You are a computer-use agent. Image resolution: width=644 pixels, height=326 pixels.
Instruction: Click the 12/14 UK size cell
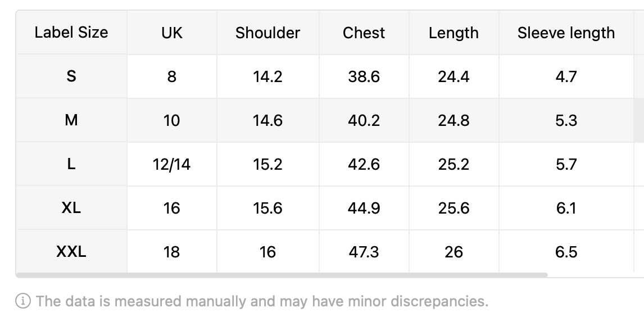click(x=172, y=164)
